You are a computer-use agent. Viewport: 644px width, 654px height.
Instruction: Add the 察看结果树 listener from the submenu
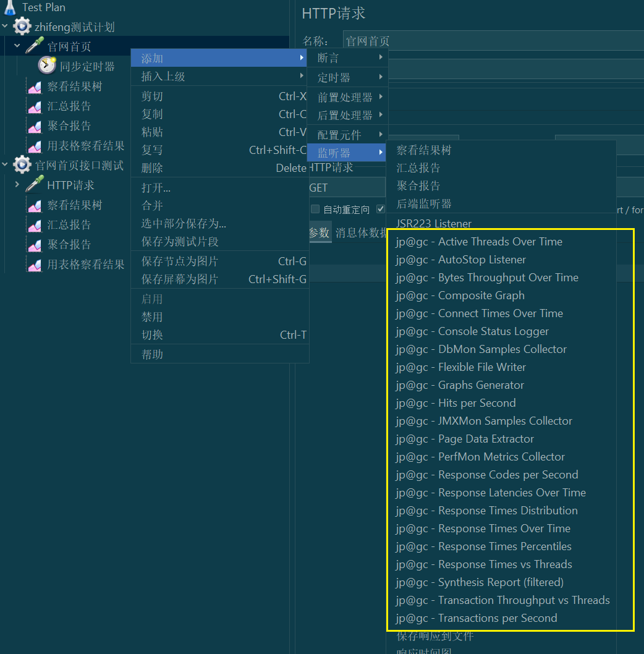(x=501, y=150)
